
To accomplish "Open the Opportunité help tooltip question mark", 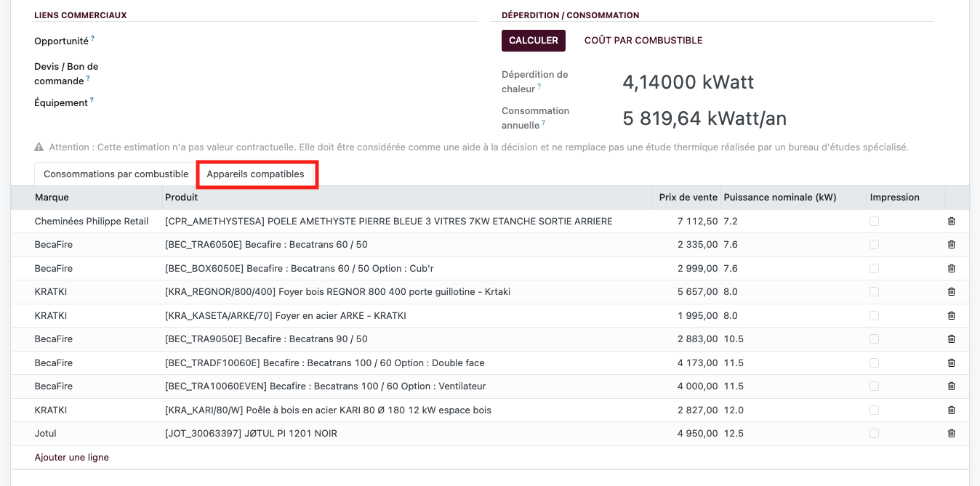I will coord(92,39).
